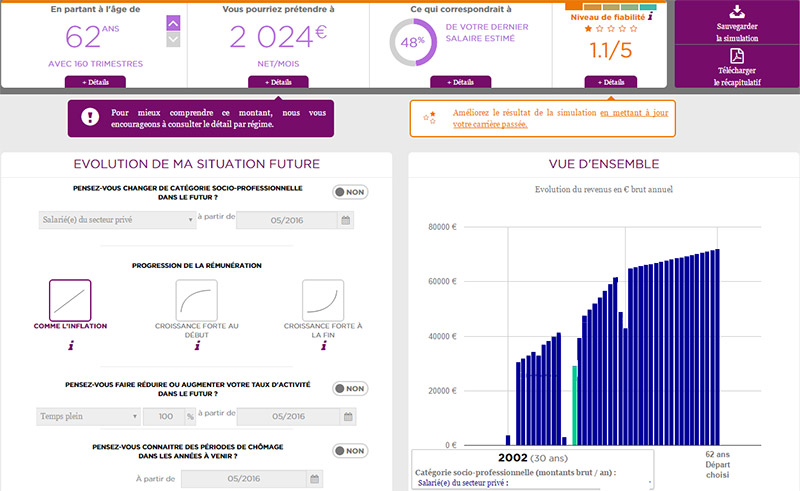This screenshot has width=800, height=491.
Task: Open calendar for category change date
Action: pyautogui.click(x=345, y=220)
